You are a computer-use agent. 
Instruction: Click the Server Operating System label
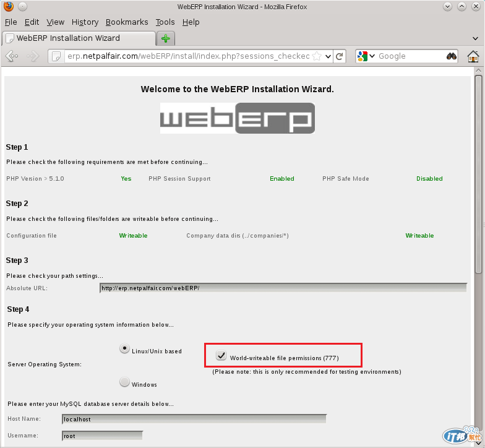(x=45, y=364)
